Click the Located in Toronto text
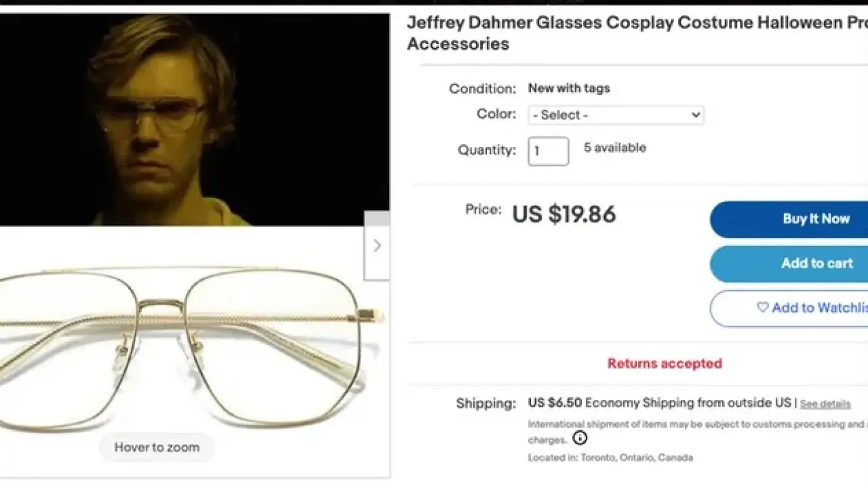The image size is (868, 488). pyautogui.click(x=610, y=457)
